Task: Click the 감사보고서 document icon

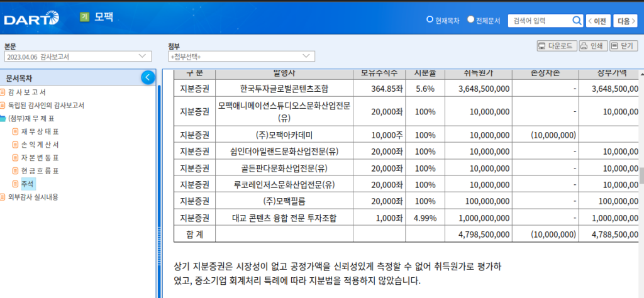Action: coord(3,92)
